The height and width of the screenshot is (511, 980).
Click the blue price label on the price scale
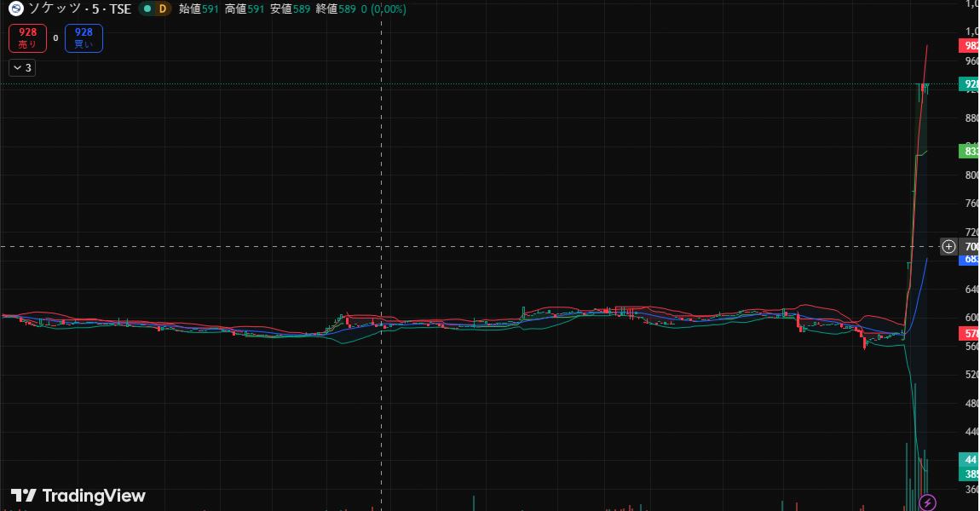(970, 259)
